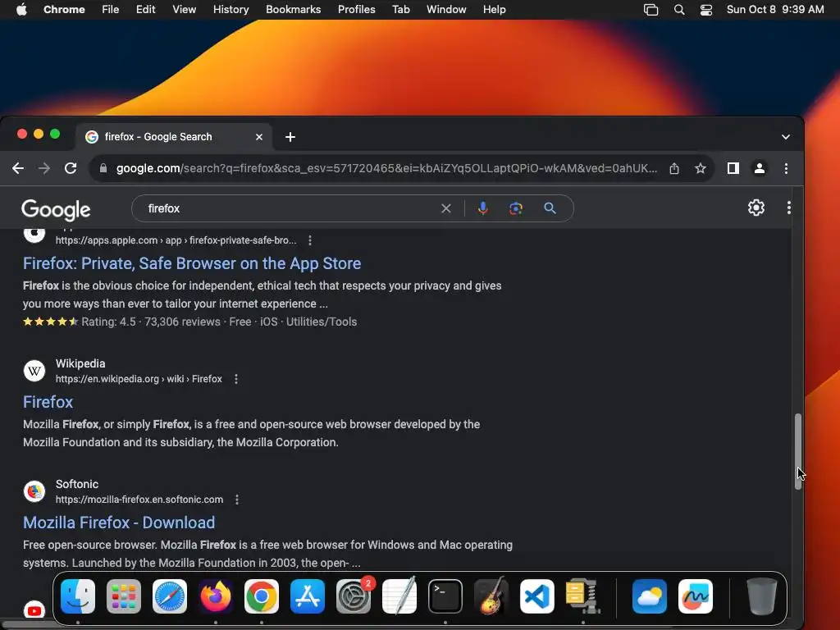The height and width of the screenshot is (630, 840).
Task: Clear the search box with X
Action: [445, 208]
